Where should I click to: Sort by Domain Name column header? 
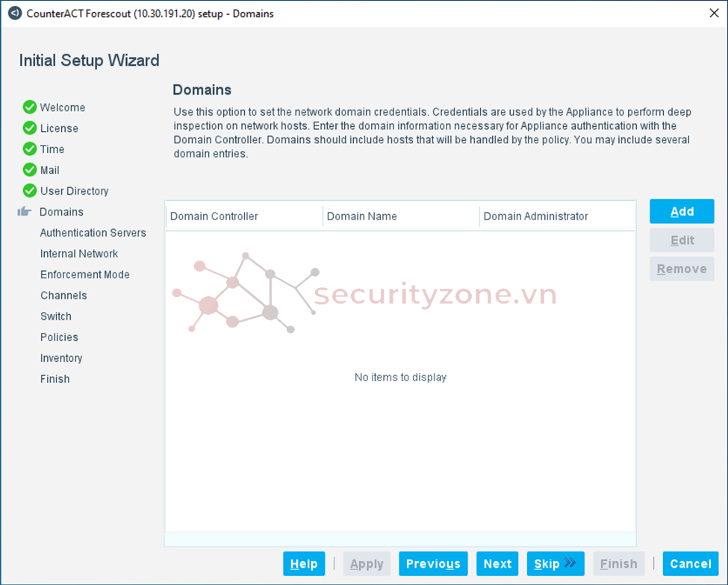tap(401, 216)
